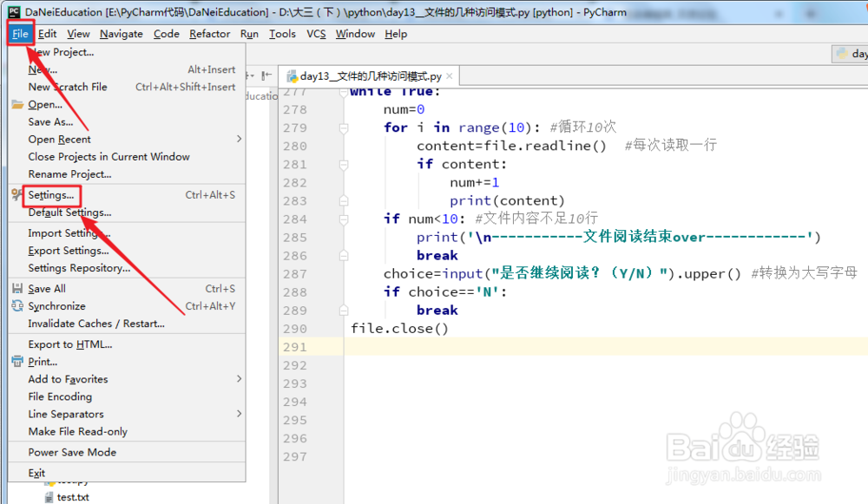Click the Settings wrench icon
868x504 pixels.
point(17,194)
